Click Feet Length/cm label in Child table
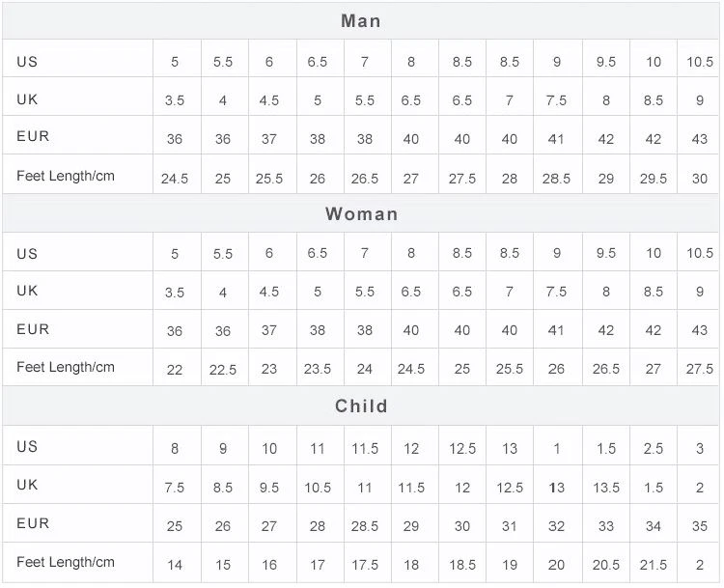 [66, 562]
